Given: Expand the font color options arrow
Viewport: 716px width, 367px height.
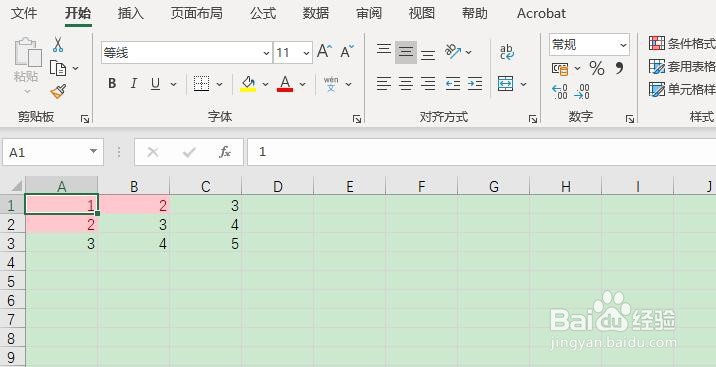Looking at the screenshot, I should click(302, 84).
